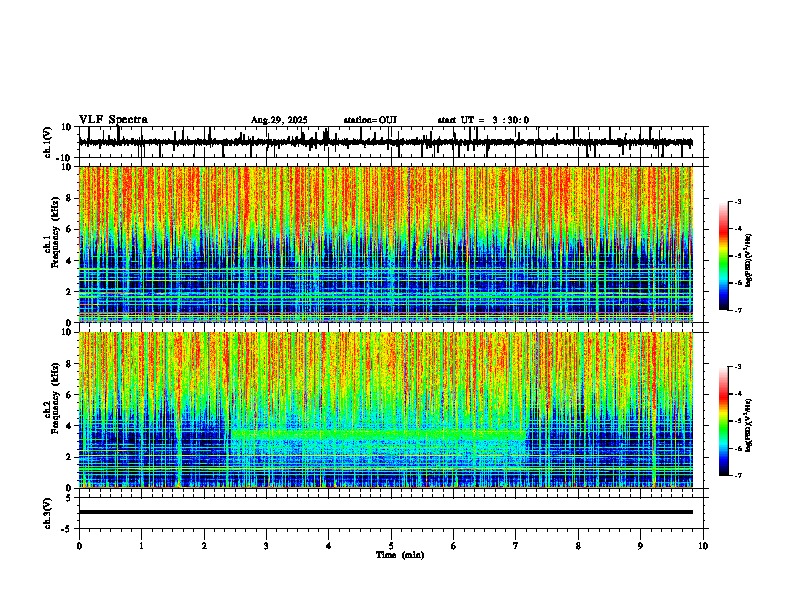Click the ch.2 'Frequency (kHz)' axis label

(x=55, y=398)
